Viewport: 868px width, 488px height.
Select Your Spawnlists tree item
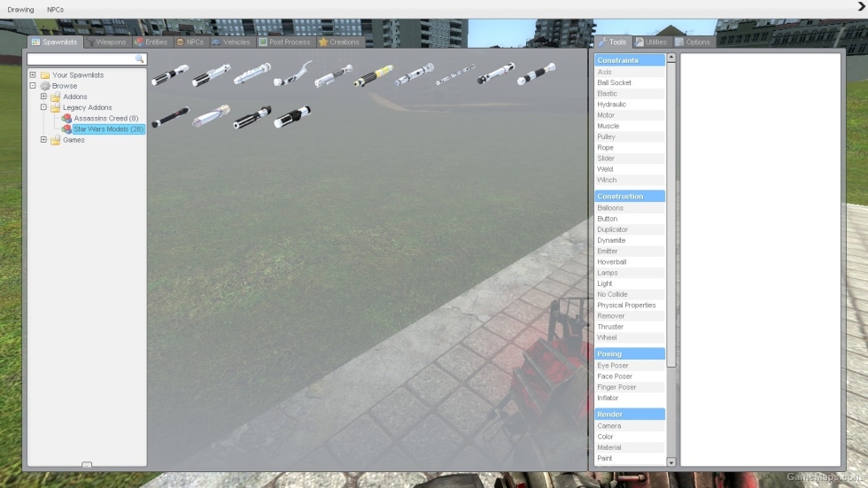point(78,74)
